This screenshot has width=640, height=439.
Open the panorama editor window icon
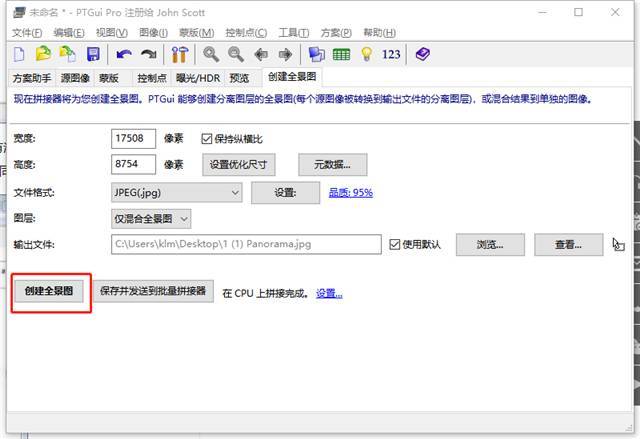click(x=316, y=54)
